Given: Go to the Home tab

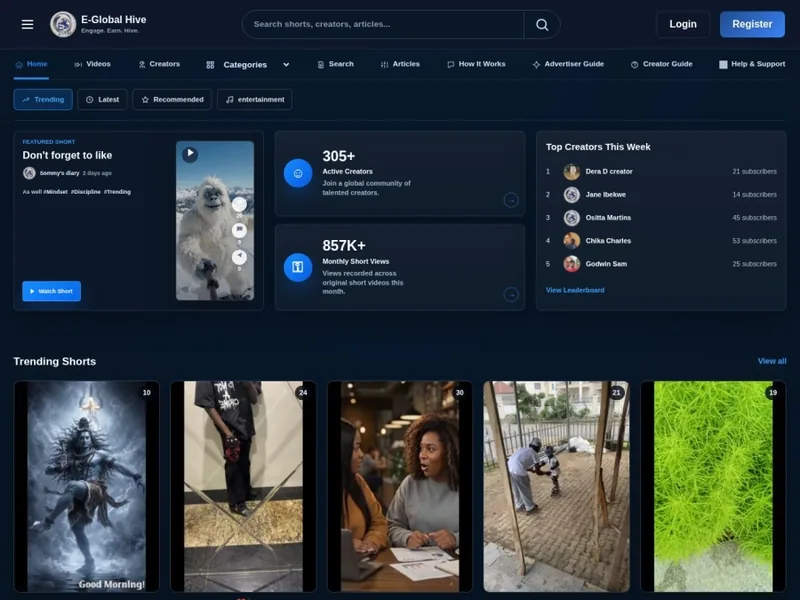Looking at the screenshot, I should (x=31, y=64).
